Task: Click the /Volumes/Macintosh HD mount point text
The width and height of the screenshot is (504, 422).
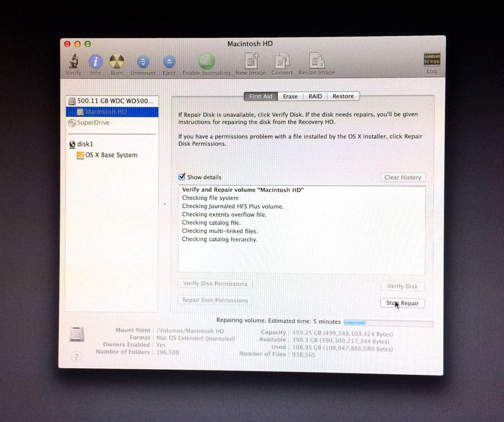Action: [x=190, y=331]
